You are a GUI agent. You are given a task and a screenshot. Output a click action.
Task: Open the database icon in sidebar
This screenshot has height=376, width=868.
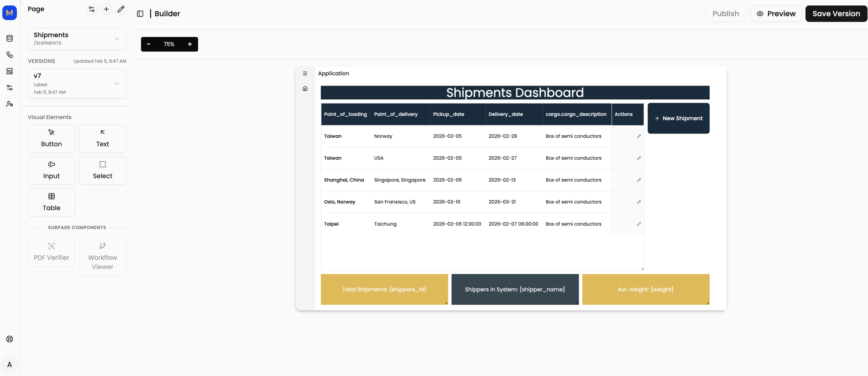[x=9, y=38]
